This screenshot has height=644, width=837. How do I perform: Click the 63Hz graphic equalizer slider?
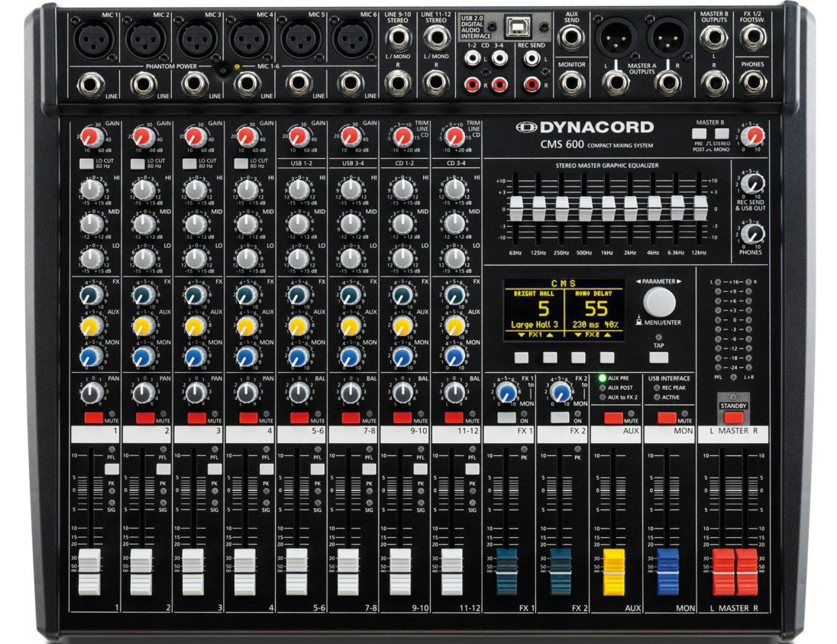[516, 209]
